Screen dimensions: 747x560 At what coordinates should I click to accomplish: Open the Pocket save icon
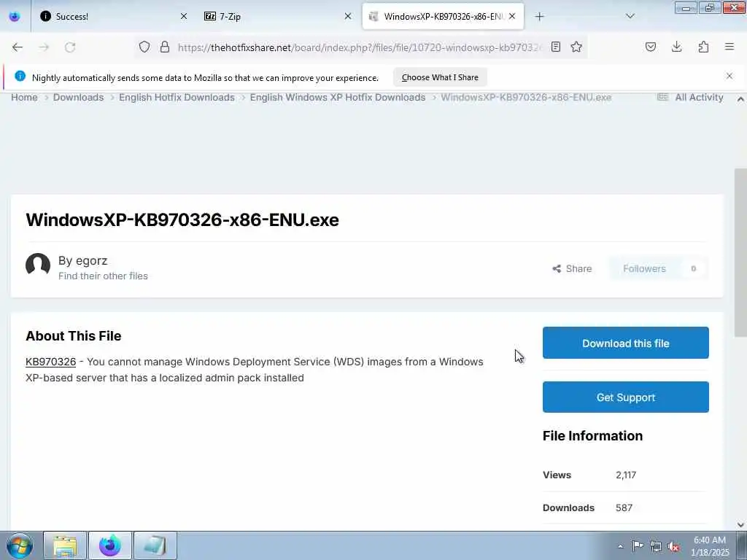[650, 47]
